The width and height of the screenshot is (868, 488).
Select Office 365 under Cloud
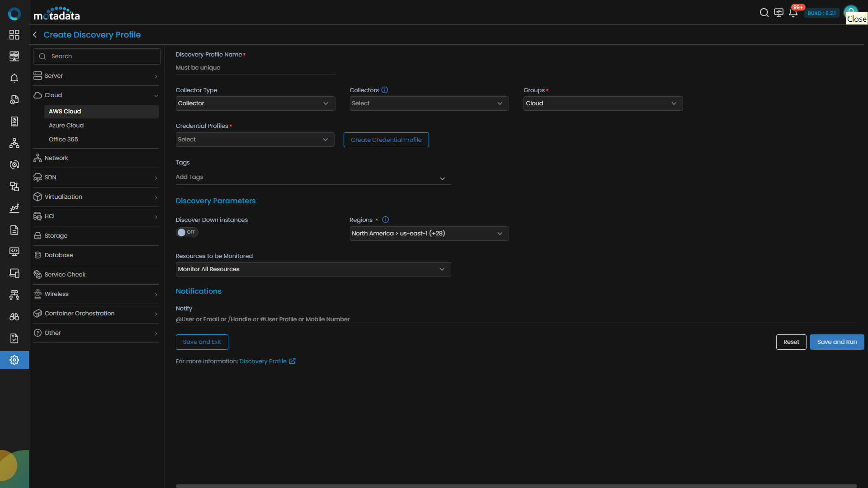tap(63, 140)
